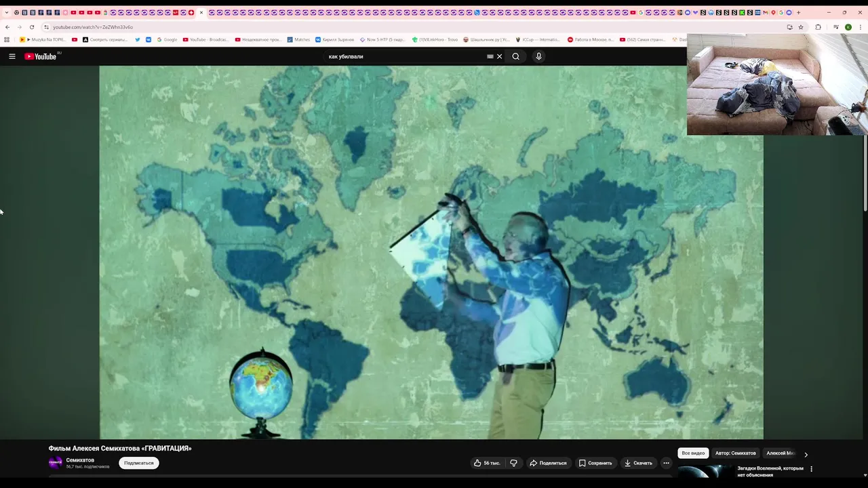Open '(562) Самая страшн...' bookmark
Viewport: 868px width, 488px height.
pyautogui.click(x=642, y=39)
